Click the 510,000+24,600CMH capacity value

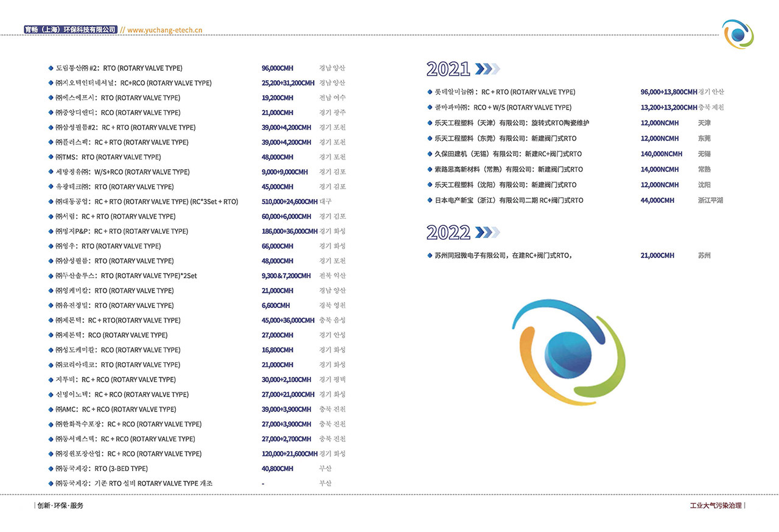(290, 201)
